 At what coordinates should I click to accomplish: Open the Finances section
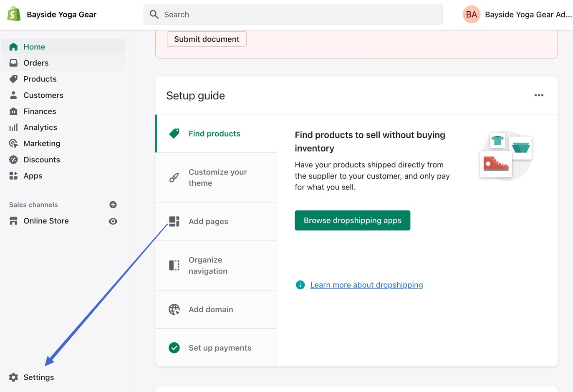(40, 111)
